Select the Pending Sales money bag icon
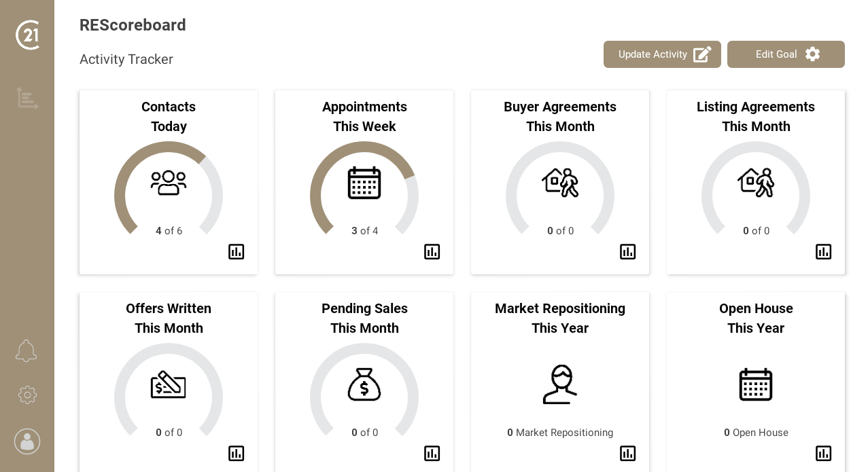This screenshot has height=472, width=868. coord(364,384)
